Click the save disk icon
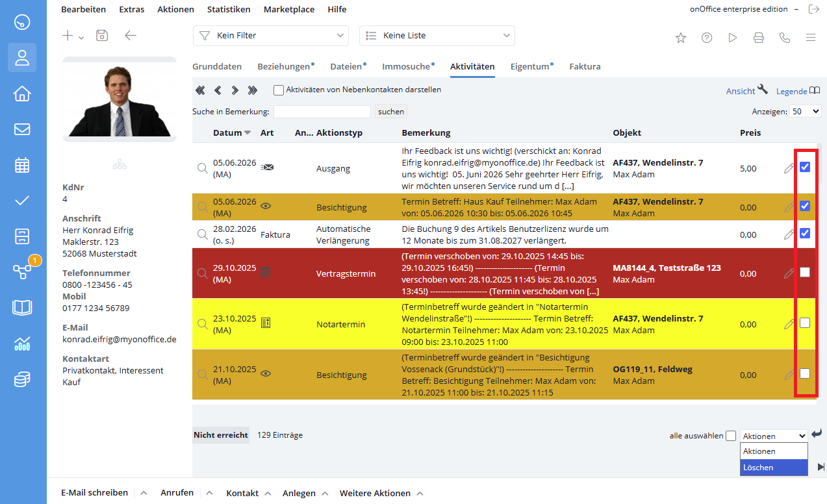This screenshot has width=827, height=504. click(102, 35)
